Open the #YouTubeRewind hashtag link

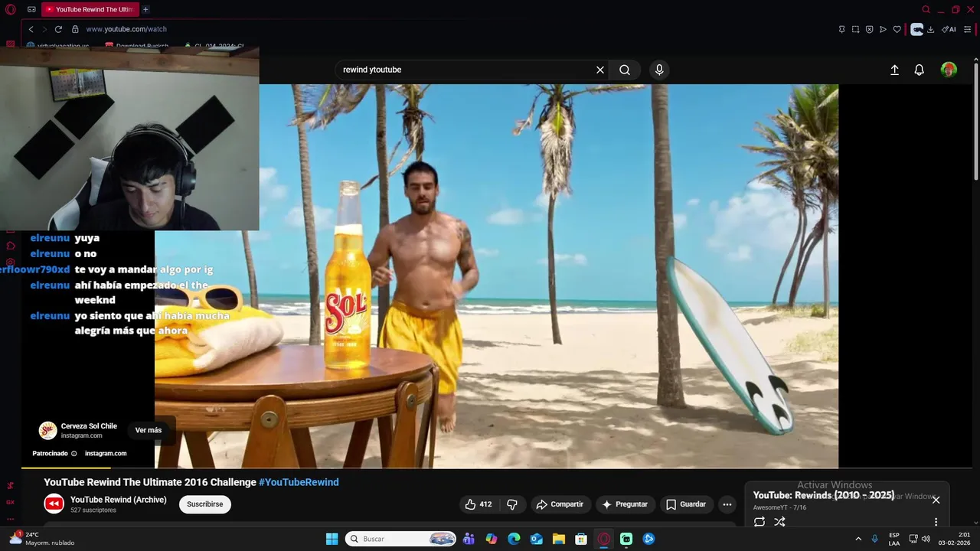pyautogui.click(x=299, y=482)
